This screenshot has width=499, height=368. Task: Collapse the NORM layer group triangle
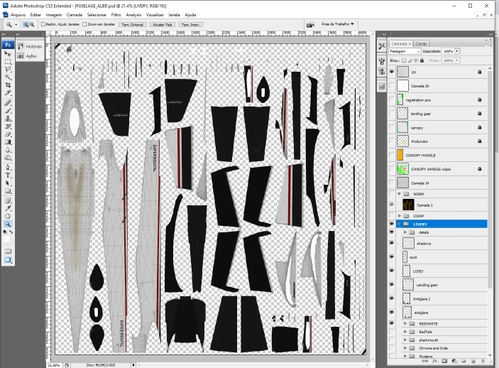(399, 194)
